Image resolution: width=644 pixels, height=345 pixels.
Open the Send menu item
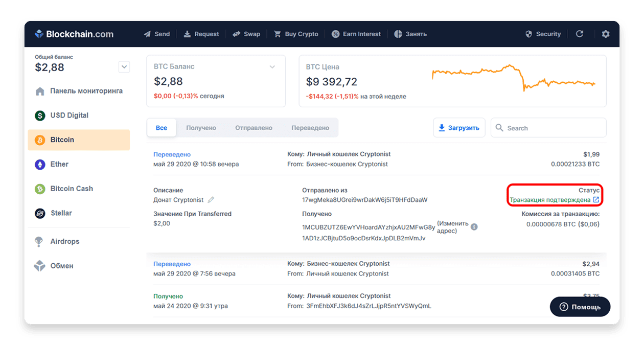(156, 34)
